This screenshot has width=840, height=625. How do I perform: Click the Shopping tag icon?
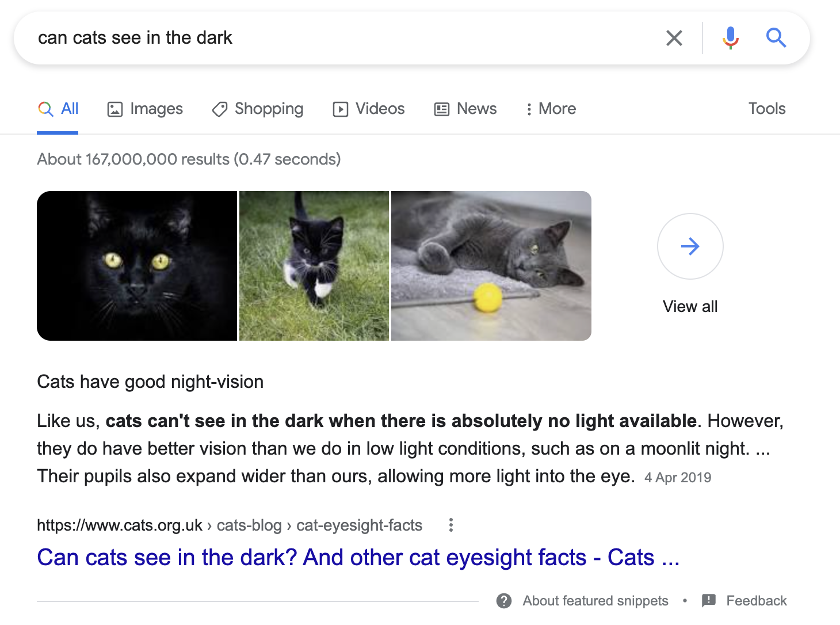pyautogui.click(x=219, y=109)
